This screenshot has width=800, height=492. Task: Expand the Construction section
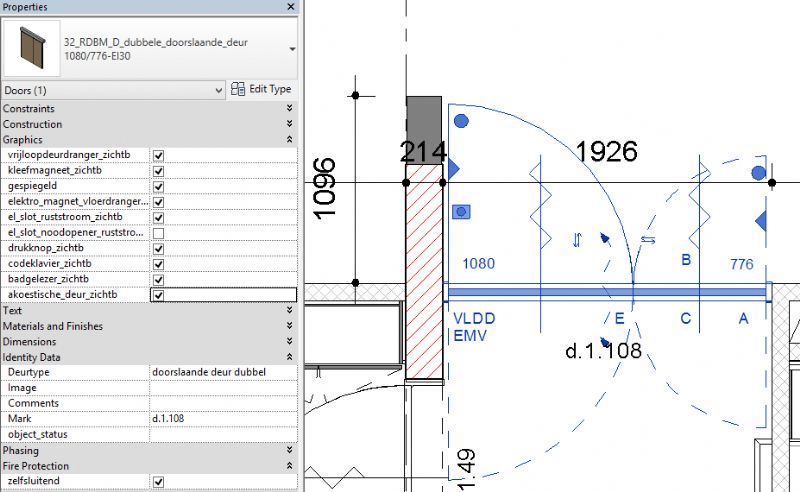(289, 124)
